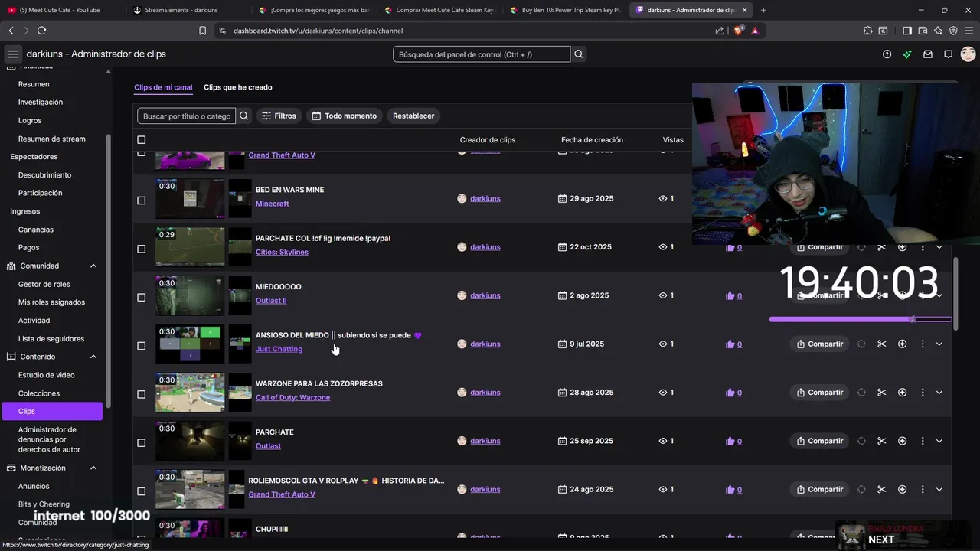Tick the checkbox for ANSIOSO DEL MIEDO clip
The width and height of the screenshot is (980, 551).
point(141,346)
